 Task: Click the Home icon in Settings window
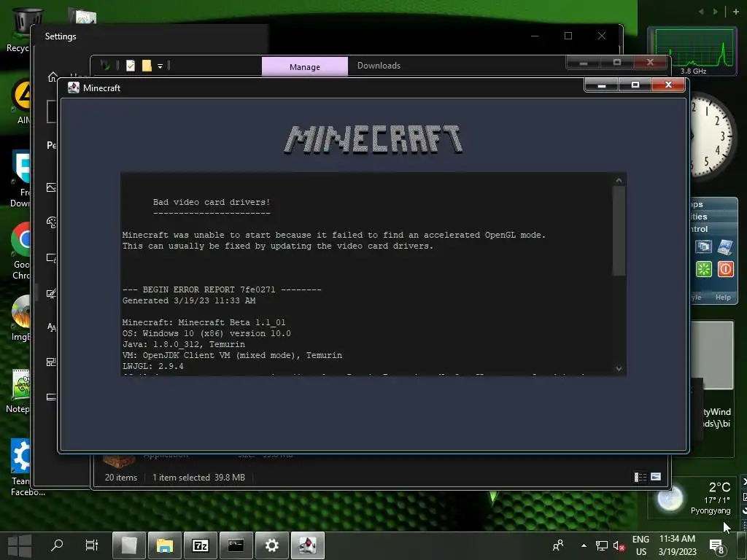coord(53,77)
